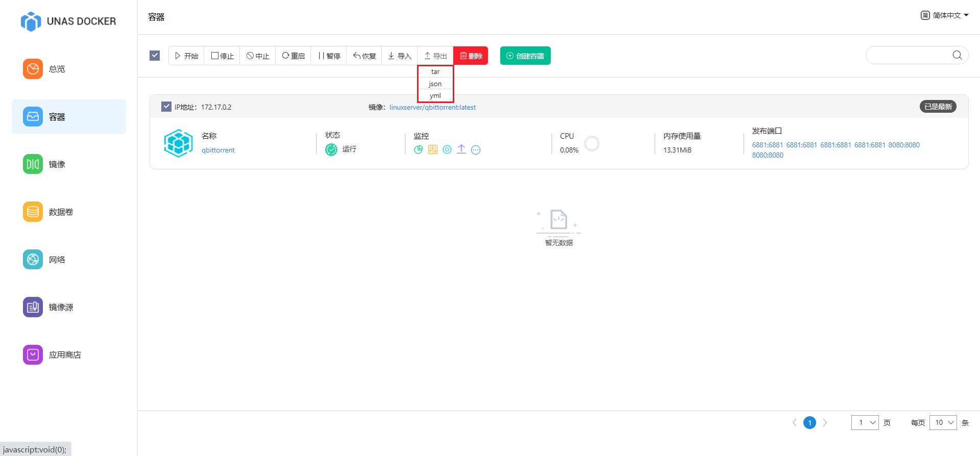Open the linuxserver/qbittorrent:latest image link

[432, 107]
